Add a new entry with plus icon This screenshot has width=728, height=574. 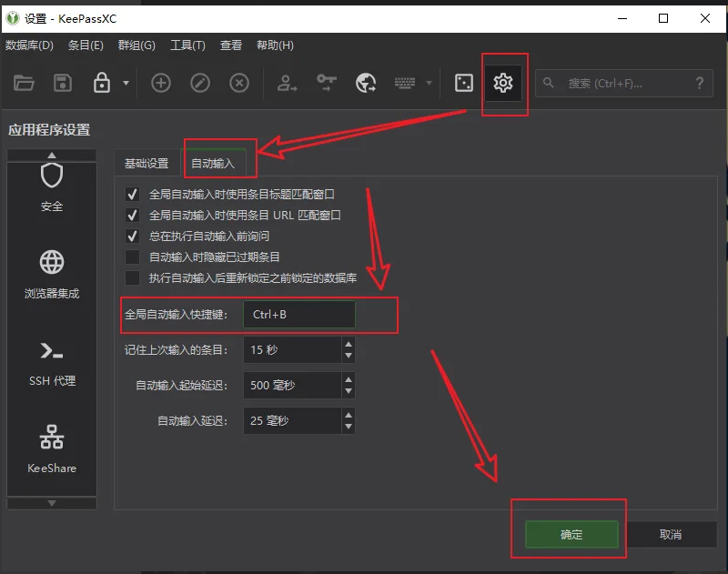click(161, 84)
